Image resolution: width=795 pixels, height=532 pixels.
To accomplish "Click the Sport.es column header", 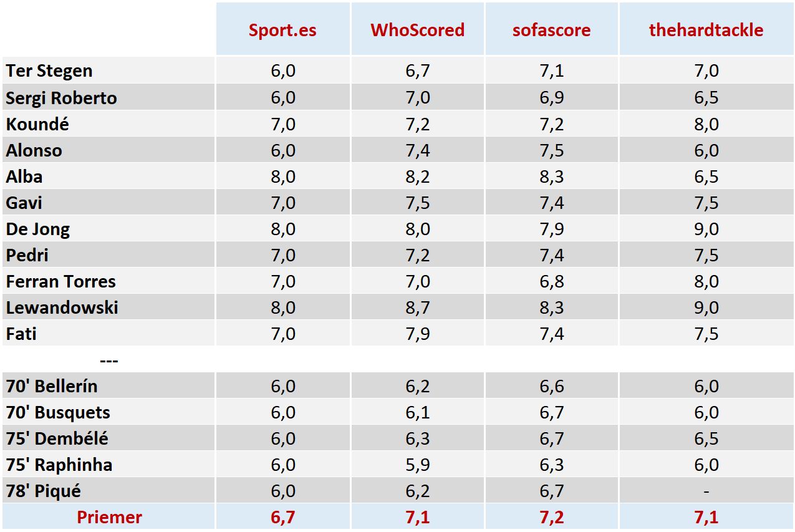I will pos(282,31).
